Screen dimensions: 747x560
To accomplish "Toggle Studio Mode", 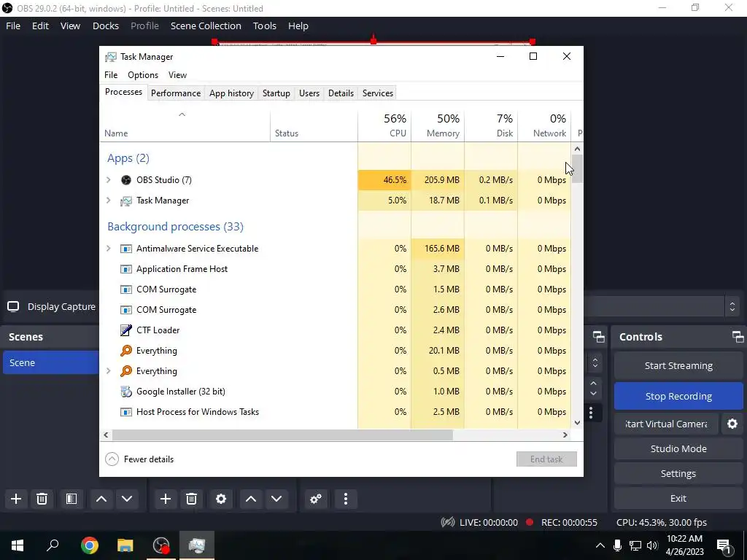I will click(678, 448).
